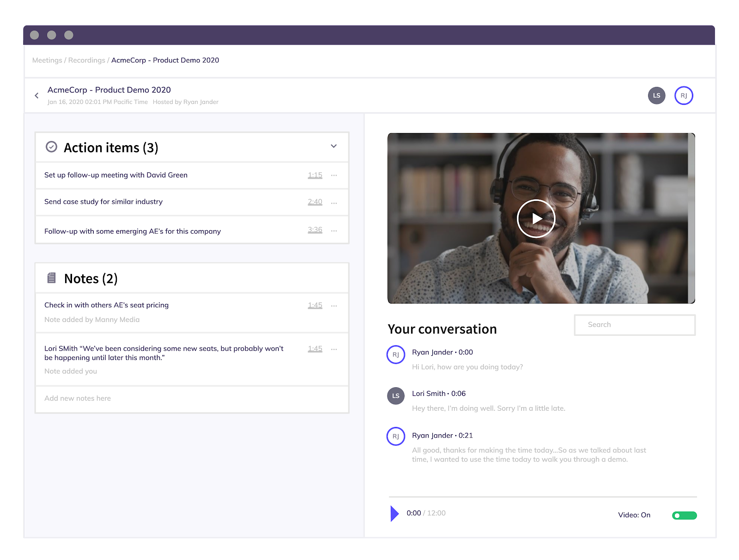Viewport: 739px width, 560px height.
Task: Jump to timestamp 2:40 for the case study item
Action: pos(315,202)
